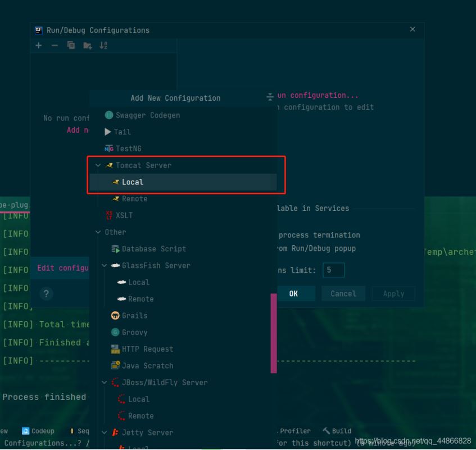This screenshot has height=450, width=476.
Task: Click the Edit configuration templates link
Action: point(63,268)
